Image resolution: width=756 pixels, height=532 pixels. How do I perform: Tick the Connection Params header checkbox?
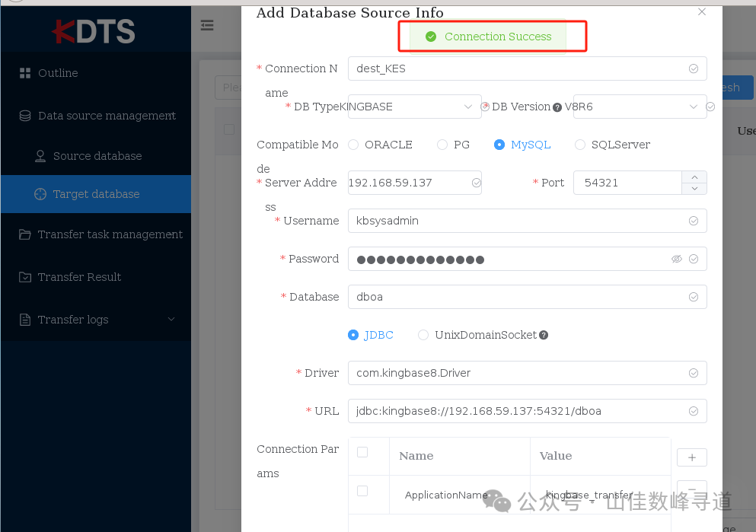click(362, 452)
